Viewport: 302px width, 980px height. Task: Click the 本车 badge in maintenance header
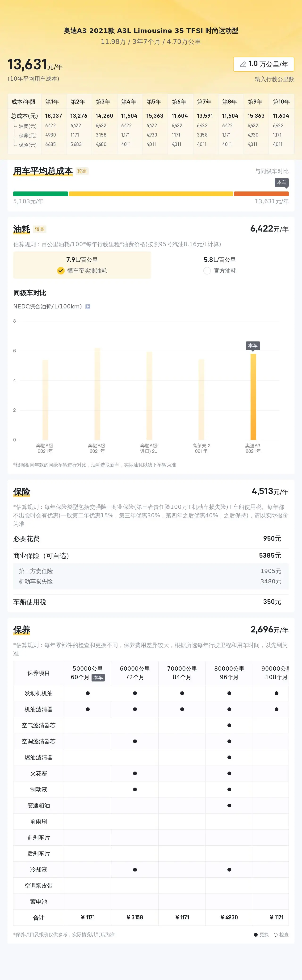pyautogui.click(x=98, y=677)
